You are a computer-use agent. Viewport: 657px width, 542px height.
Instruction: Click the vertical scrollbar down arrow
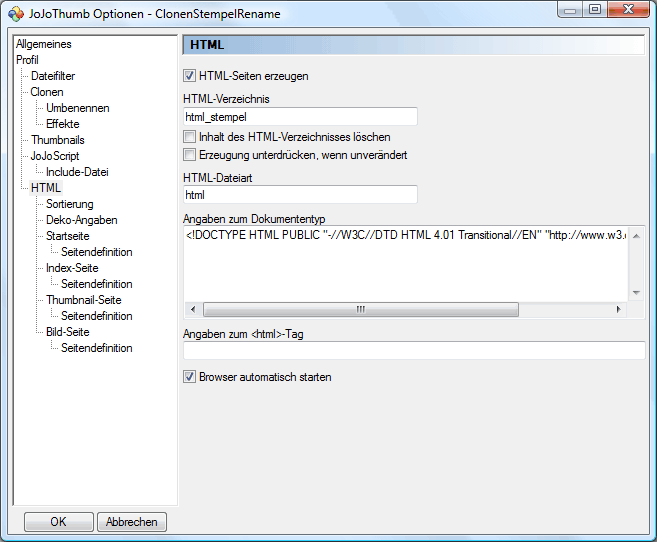pyautogui.click(x=636, y=292)
